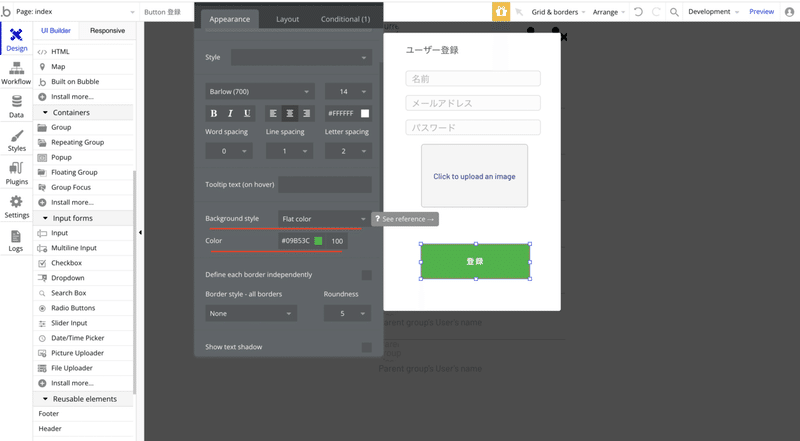Switch to the Conditional (1) tab
Screen dimensions: 800x441
(x=345, y=19)
